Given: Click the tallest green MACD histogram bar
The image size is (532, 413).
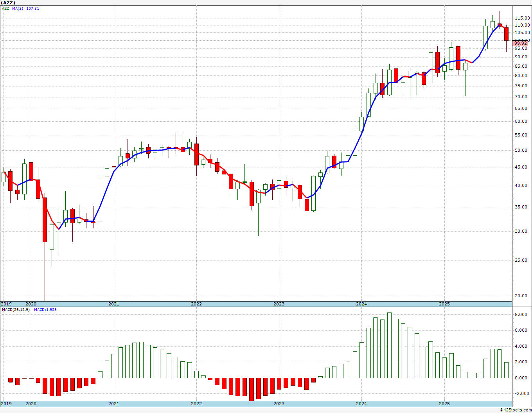Looking at the screenshot, I should pyautogui.click(x=389, y=345).
